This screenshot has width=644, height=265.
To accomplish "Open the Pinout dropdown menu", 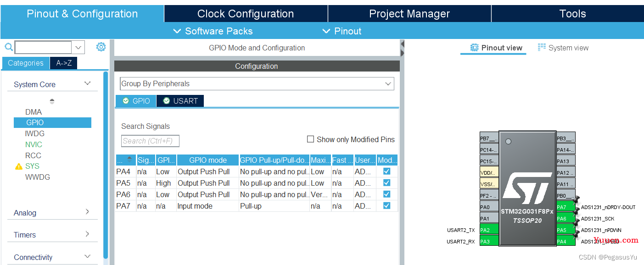I will coord(342,31).
